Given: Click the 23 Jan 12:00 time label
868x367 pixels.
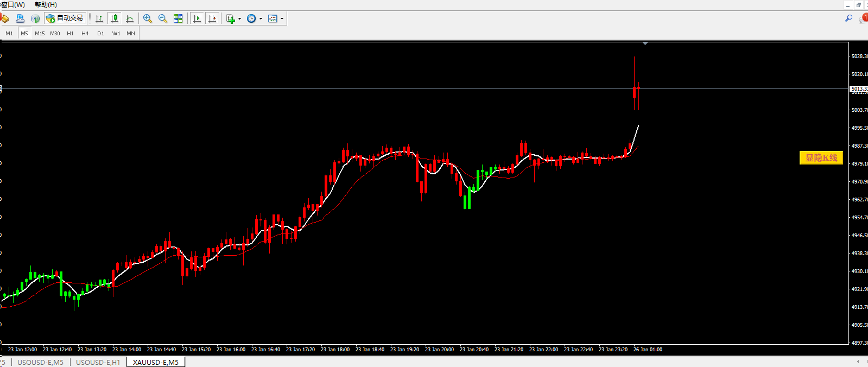Looking at the screenshot, I should (x=23, y=350).
